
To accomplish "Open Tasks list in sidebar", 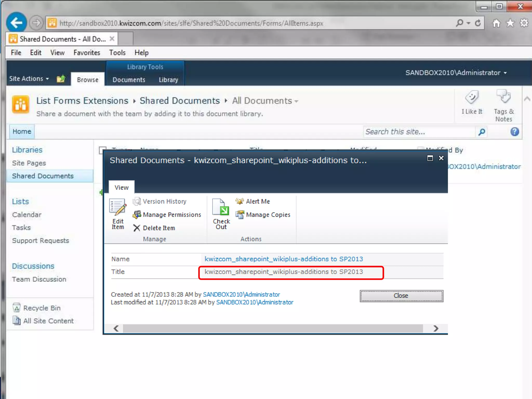I will click(x=21, y=228).
